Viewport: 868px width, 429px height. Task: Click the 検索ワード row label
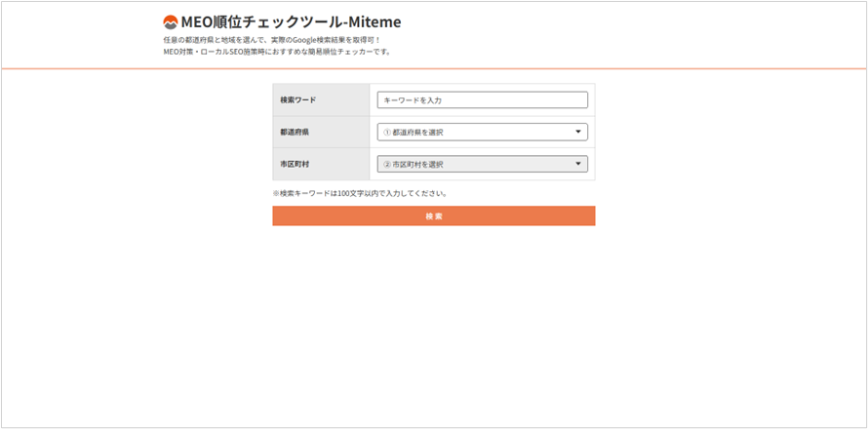pos(297,100)
